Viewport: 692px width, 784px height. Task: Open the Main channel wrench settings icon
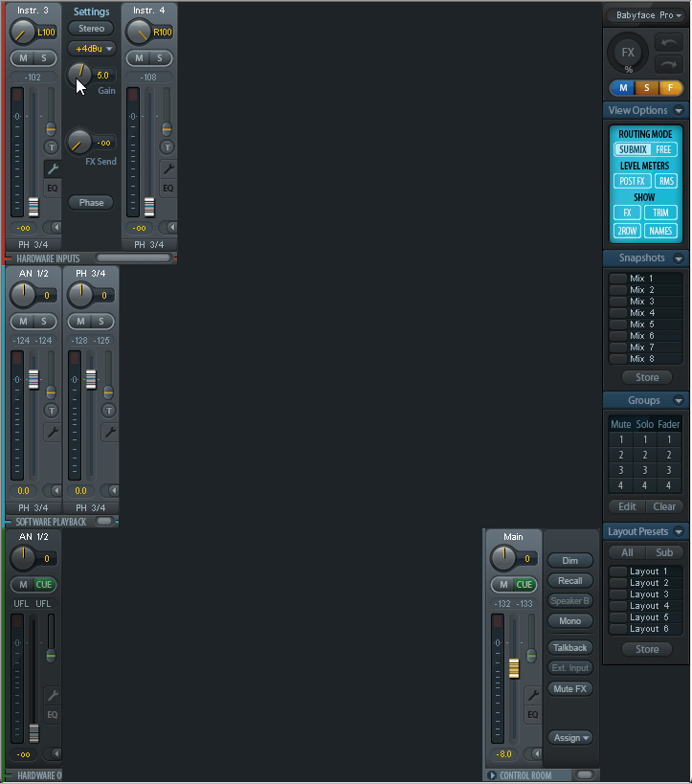pos(533,695)
